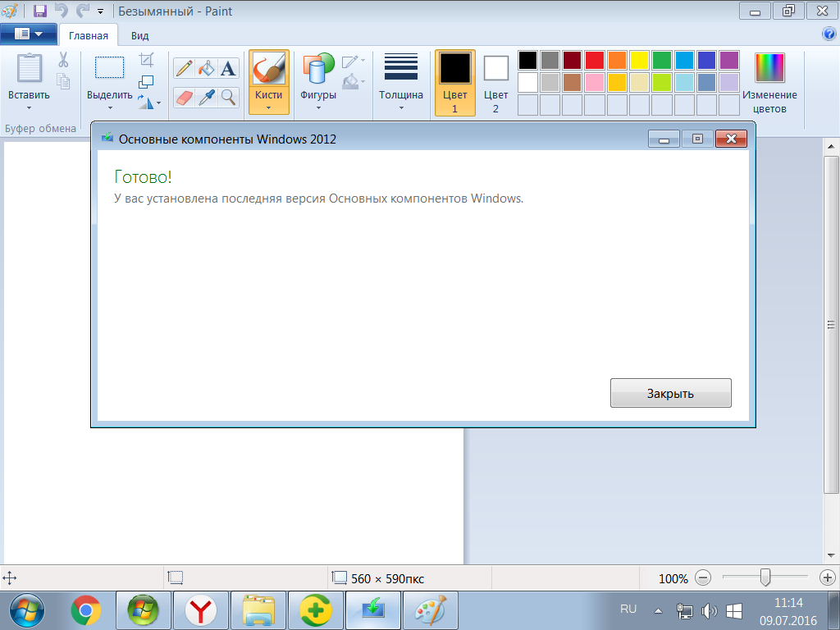Screen dimensions: 840x630
Task: Open Google Chrome from the taskbar
Action: (x=85, y=610)
